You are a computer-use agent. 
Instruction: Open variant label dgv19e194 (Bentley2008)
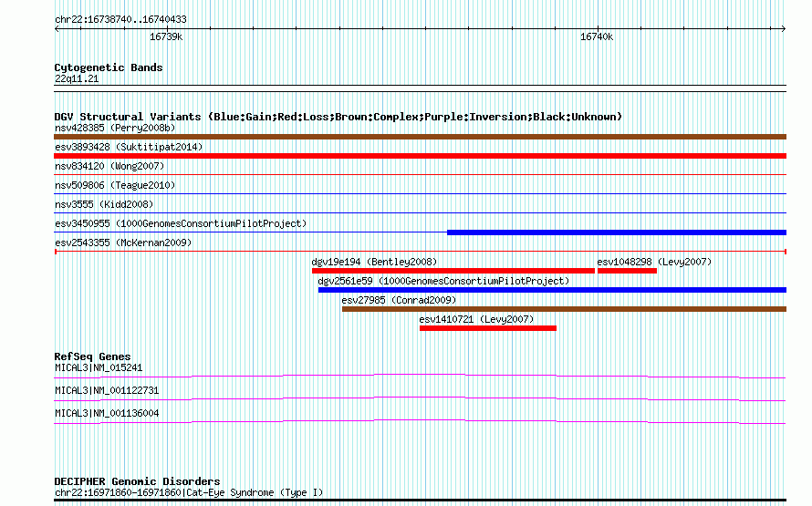374,262
